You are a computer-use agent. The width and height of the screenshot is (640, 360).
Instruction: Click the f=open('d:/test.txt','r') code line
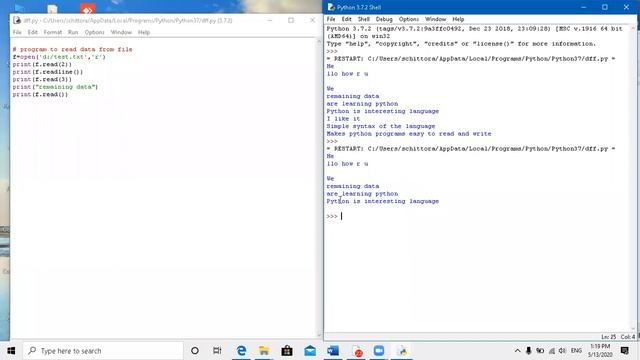59,57
